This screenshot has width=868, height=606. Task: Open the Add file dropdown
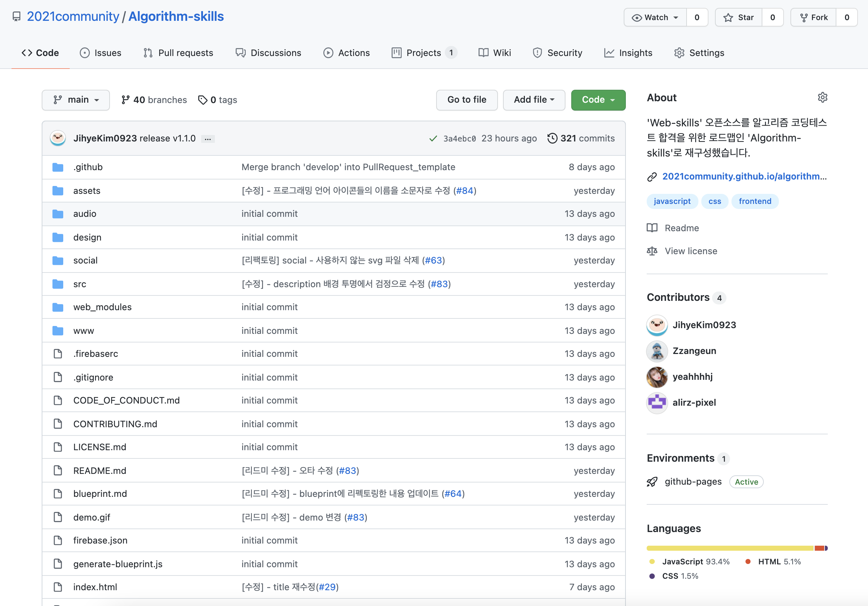[534, 100]
